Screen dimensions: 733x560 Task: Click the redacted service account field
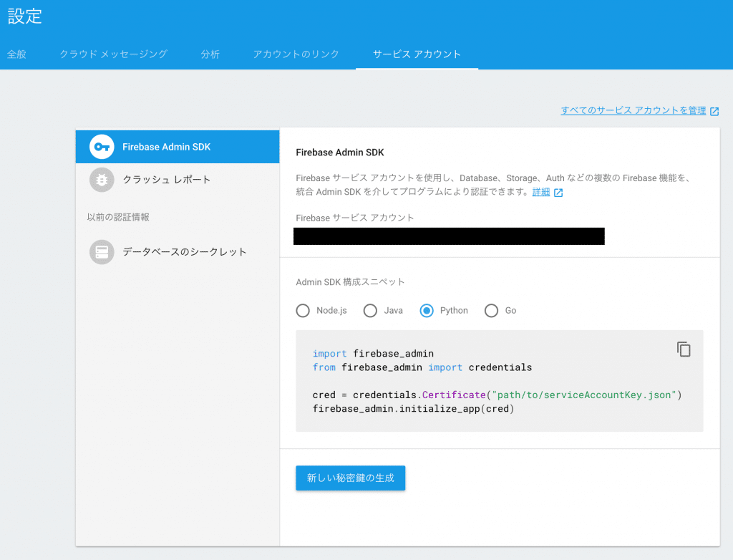449,236
